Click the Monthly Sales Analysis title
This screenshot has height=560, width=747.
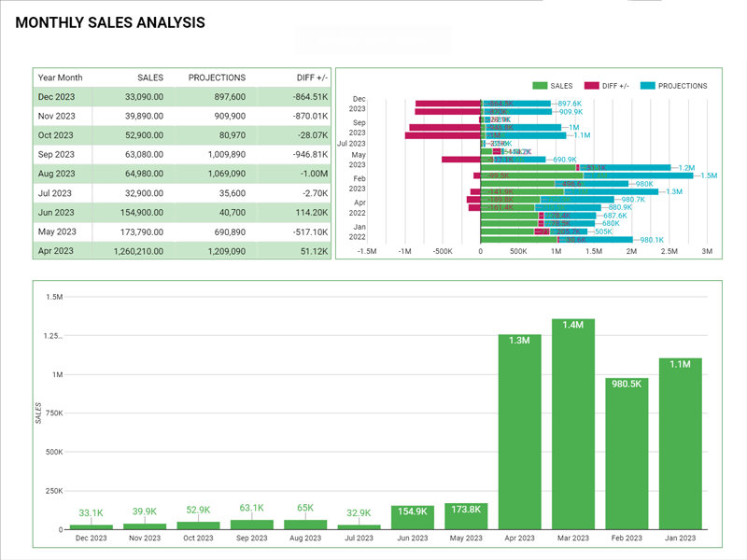pyautogui.click(x=110, y=22)
